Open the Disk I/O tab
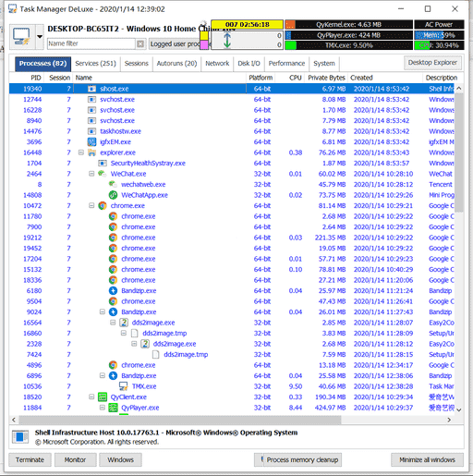The height and width of the screenshot is (476, 473). point(249,64)
